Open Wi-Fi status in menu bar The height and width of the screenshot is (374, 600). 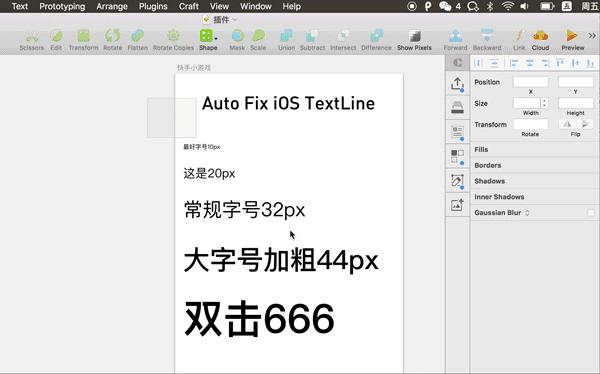click(508, 6)
